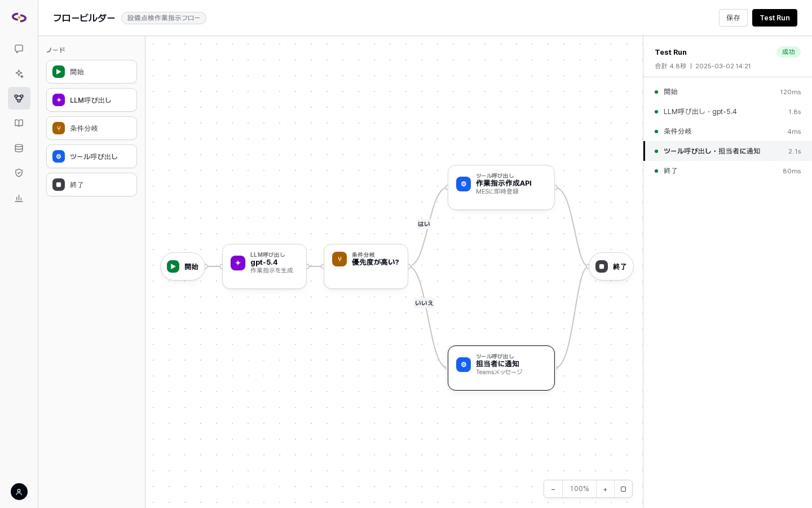Select the LLM呼び出し palette node

pos(91,100)
